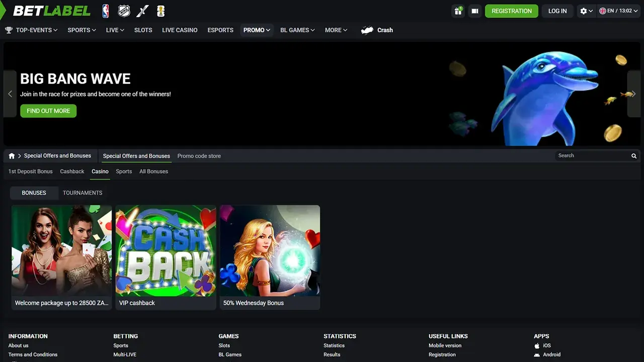The height and width of the screenshot is (362, 644).
Task: Switch to the TOURNAMENTS tab
Action: coord(83,193)
